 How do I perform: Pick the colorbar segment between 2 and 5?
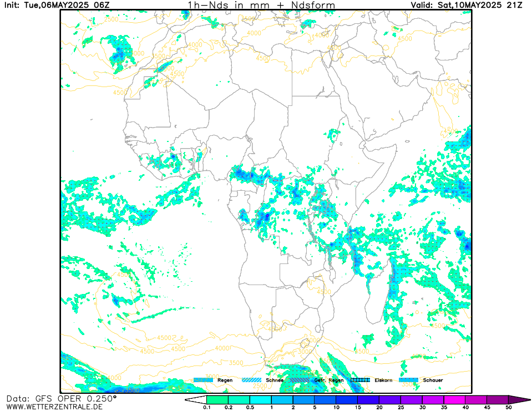click(x=303, y=400)
